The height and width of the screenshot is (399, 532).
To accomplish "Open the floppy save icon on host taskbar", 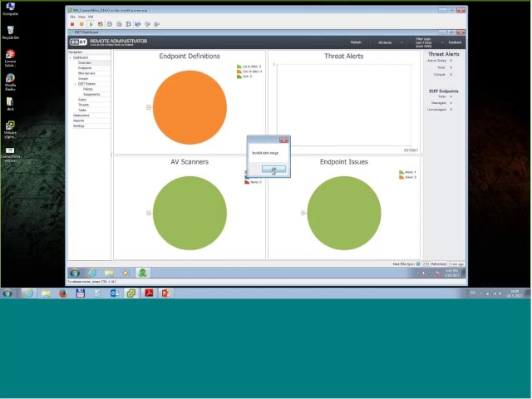I will coord(81,293).
